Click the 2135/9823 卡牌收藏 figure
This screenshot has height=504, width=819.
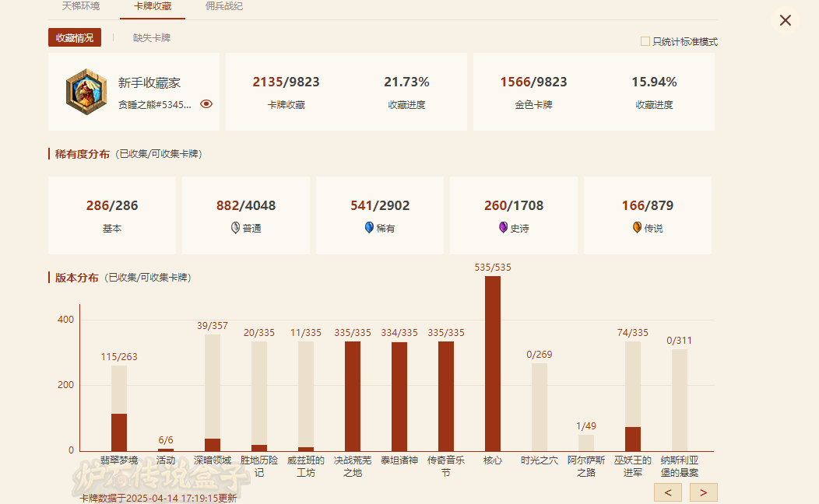(x=286, y=82)
